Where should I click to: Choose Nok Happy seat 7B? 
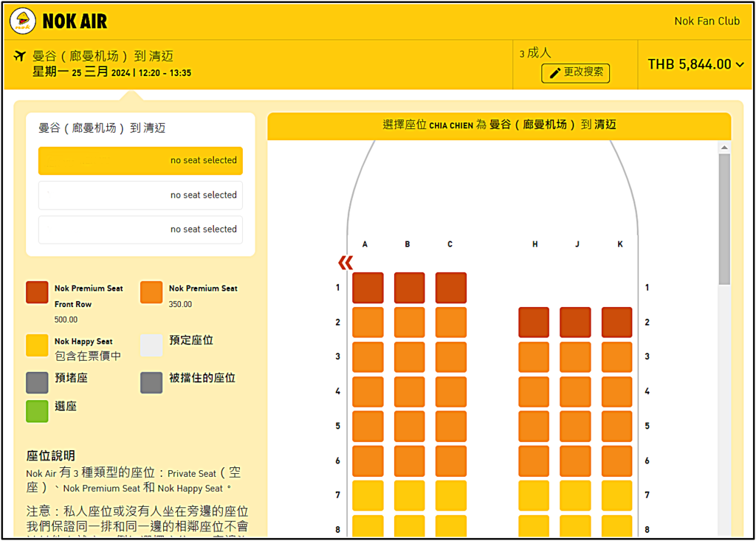tap(409, 495)
